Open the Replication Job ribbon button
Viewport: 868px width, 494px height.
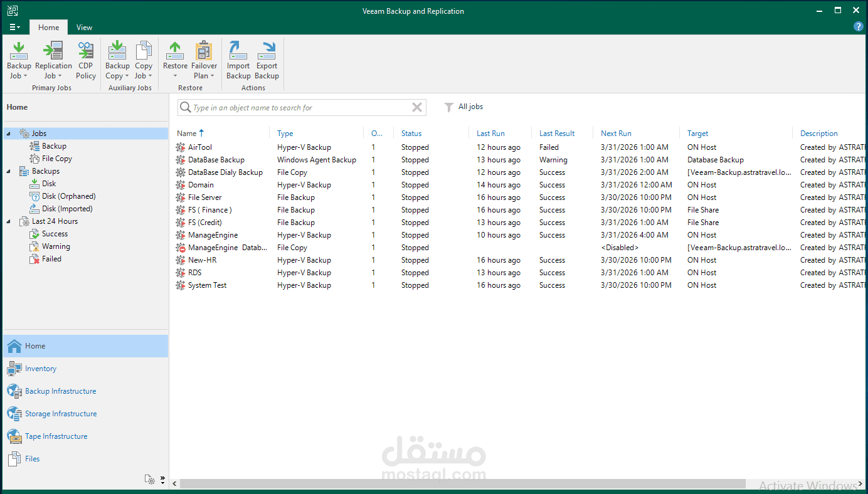pyautogui.click(x=53, y=60)
